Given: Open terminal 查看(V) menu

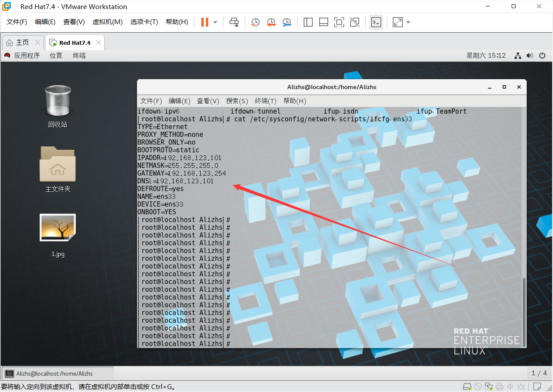Looking at the screenshot, I should point(208,101).
